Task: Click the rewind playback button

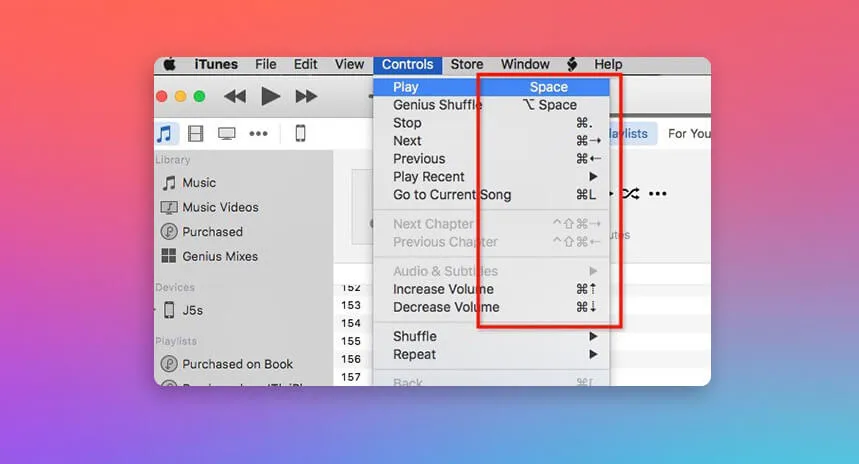Action: pyautogui.click(x=235, y=97)
